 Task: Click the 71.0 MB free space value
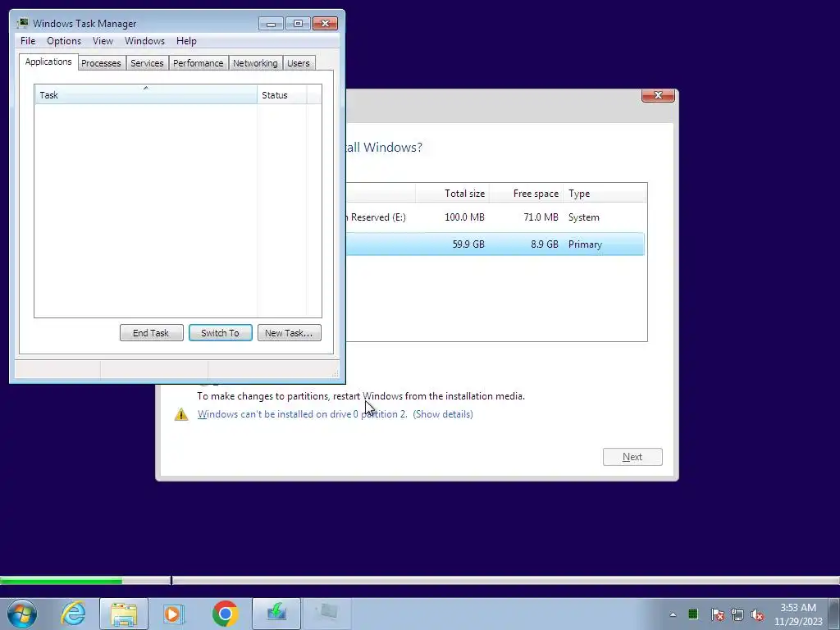pos(541,217)
